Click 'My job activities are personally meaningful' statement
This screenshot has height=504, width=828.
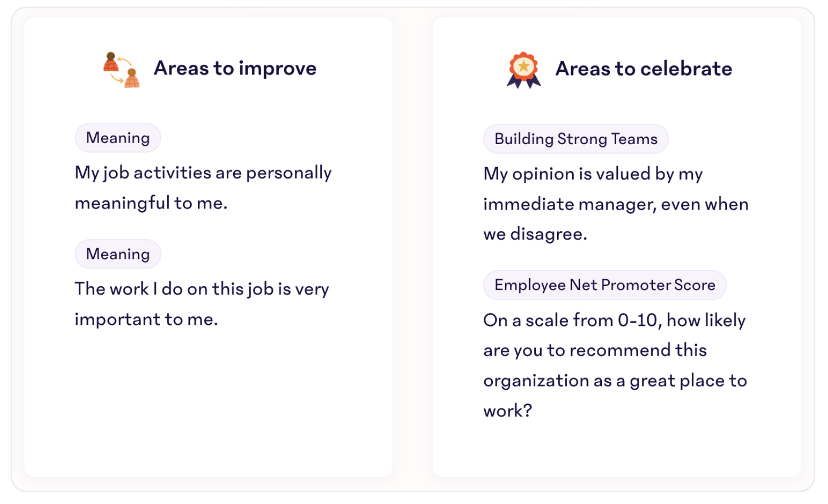click(x=203, y=188)
